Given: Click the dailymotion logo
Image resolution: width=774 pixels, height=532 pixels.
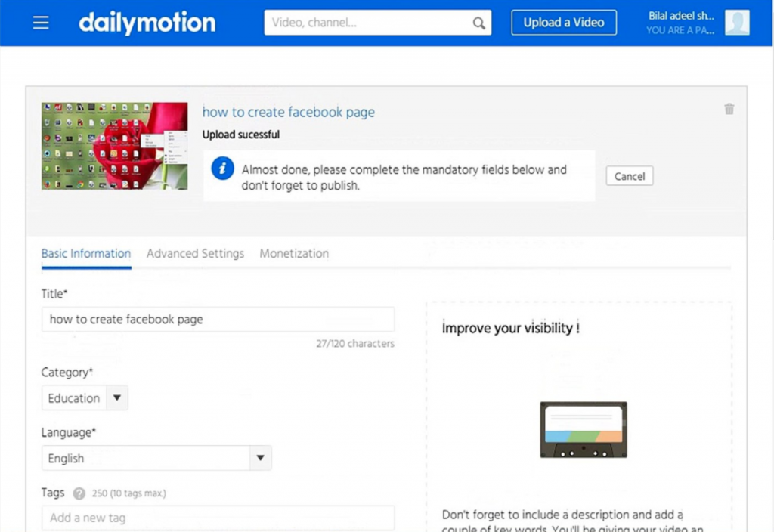Looking at the screenshot, I should coord(147,23).
